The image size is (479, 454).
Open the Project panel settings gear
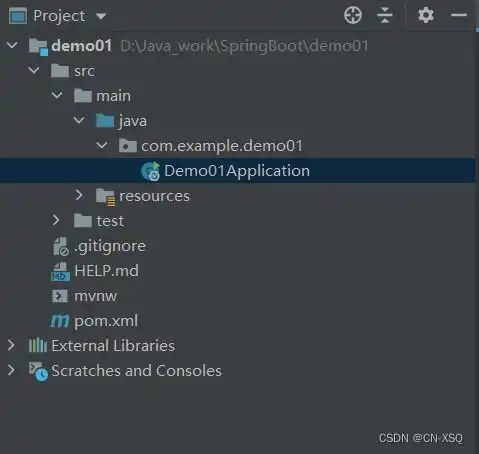[x=426, y=15]
